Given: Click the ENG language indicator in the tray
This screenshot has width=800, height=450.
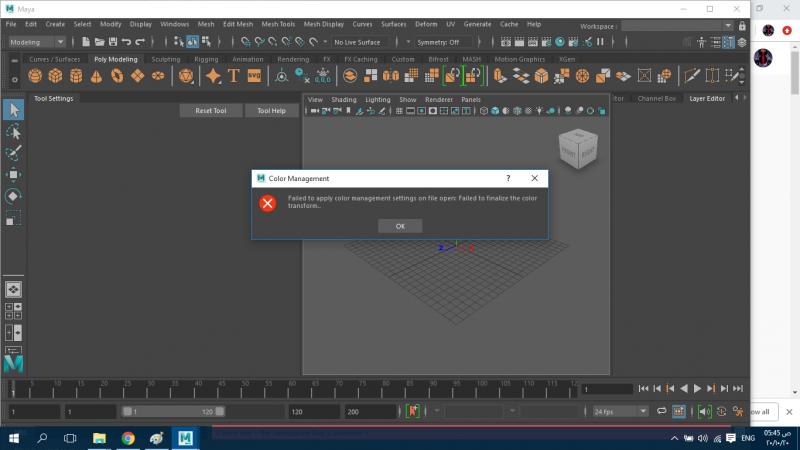Looking at the screenshot, I should tap(748, 438).
